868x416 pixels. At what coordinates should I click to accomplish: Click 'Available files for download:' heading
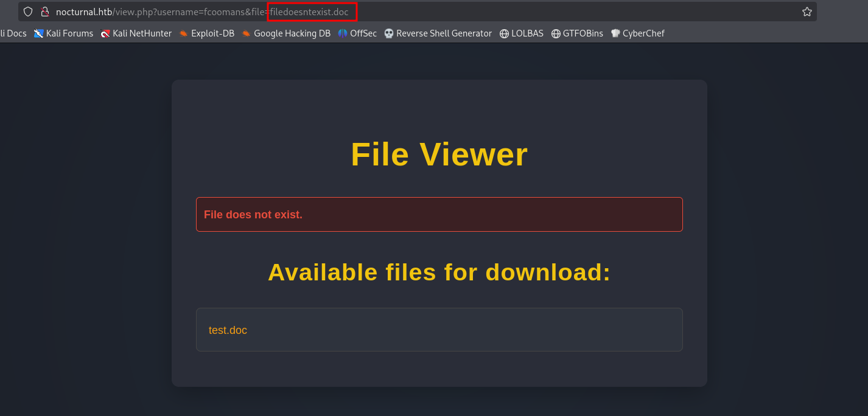tap(439, 272)
